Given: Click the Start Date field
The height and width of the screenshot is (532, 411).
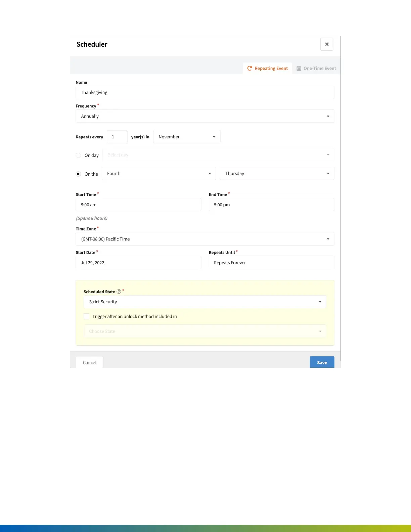Looking at the screenshot, I should click(138, 263).
